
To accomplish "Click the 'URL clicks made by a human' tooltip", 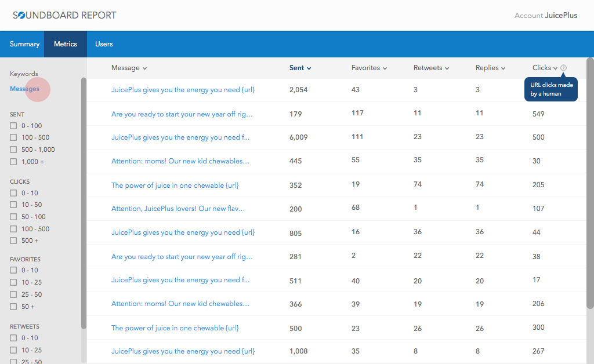I will coord(551,89).
